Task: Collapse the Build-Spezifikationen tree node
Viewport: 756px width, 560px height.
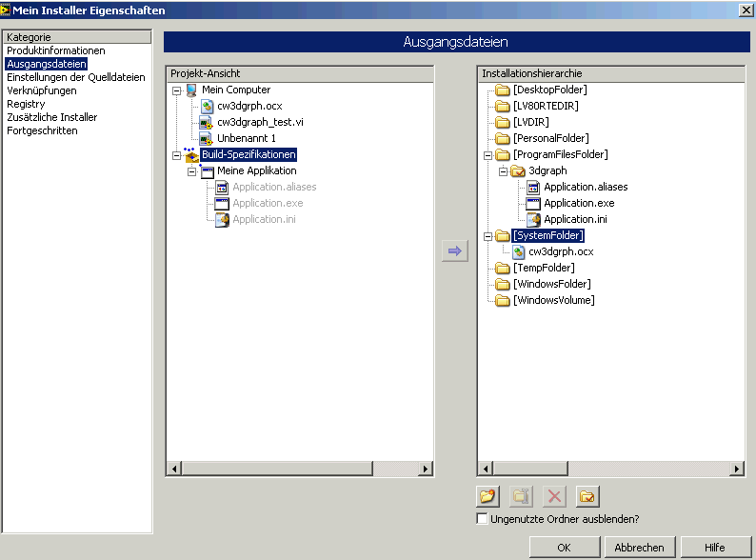Action: (x=176, y=155)
